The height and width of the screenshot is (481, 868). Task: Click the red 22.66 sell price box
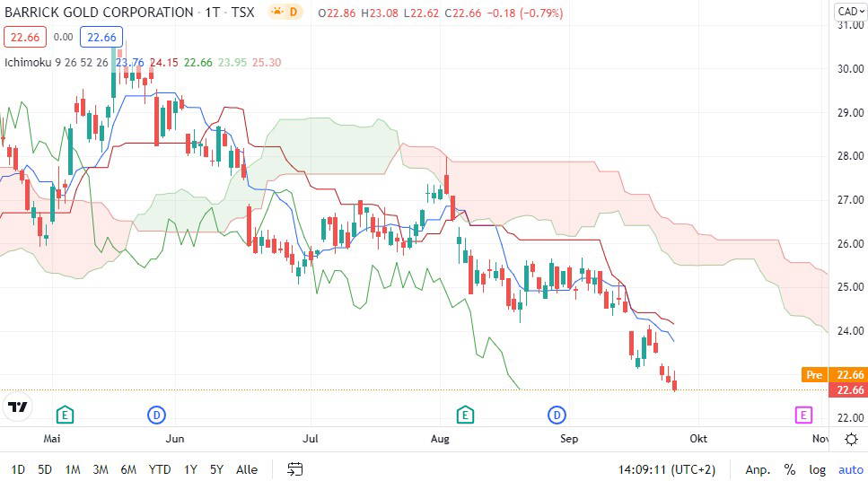click(25, 37)
